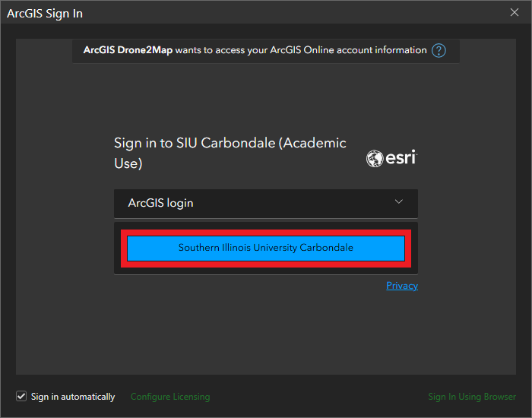Click the Esri globe logo icon
532x418 pixels.
(x=375, y=158)
